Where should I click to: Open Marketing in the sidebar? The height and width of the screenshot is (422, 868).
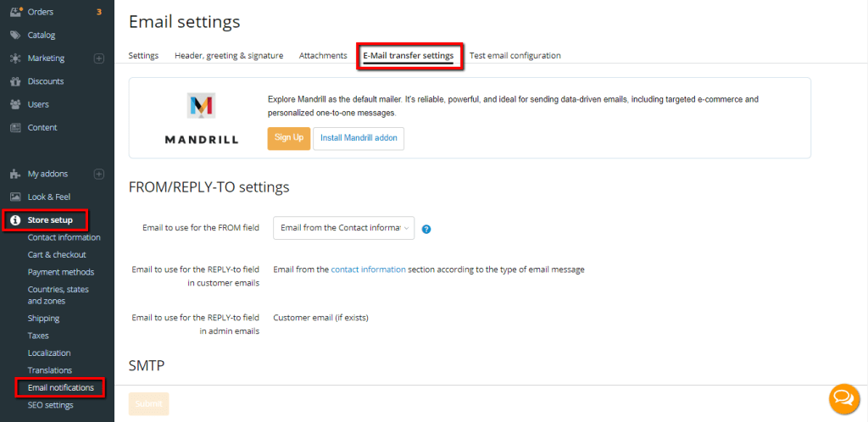pos(46,58)
